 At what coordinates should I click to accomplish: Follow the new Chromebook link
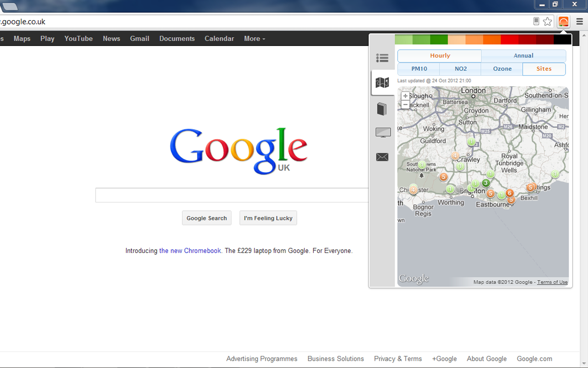click(x=190, y=251)
